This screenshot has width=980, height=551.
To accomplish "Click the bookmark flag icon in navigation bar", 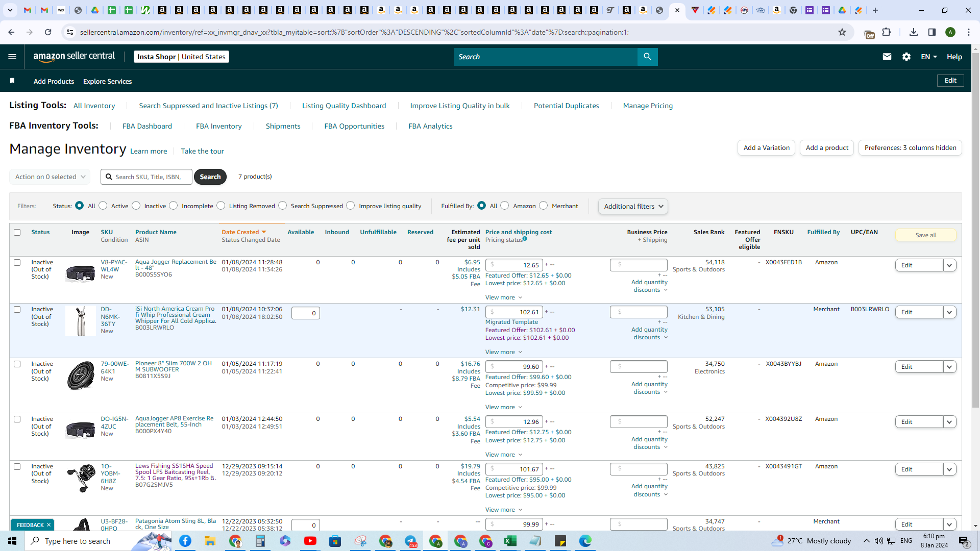I will click(12, 81).
